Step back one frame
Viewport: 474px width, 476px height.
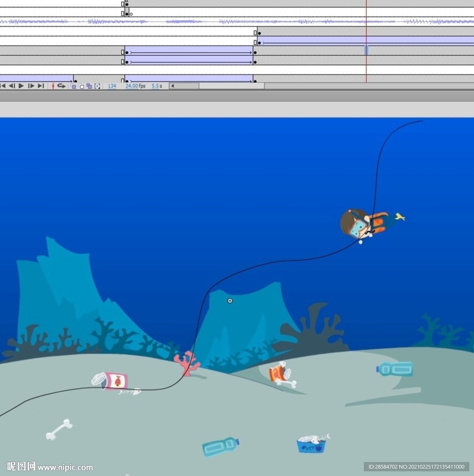(12, 86)
